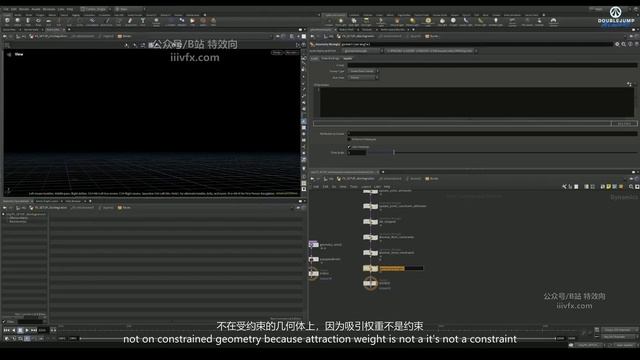Select the Box tool on Create shelf
This screenshot has height=360, width=640.
click(7, 21)
